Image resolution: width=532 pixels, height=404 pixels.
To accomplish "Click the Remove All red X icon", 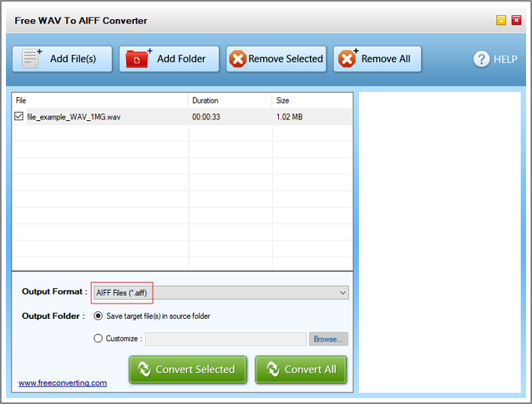I will (x=347, y=59).
